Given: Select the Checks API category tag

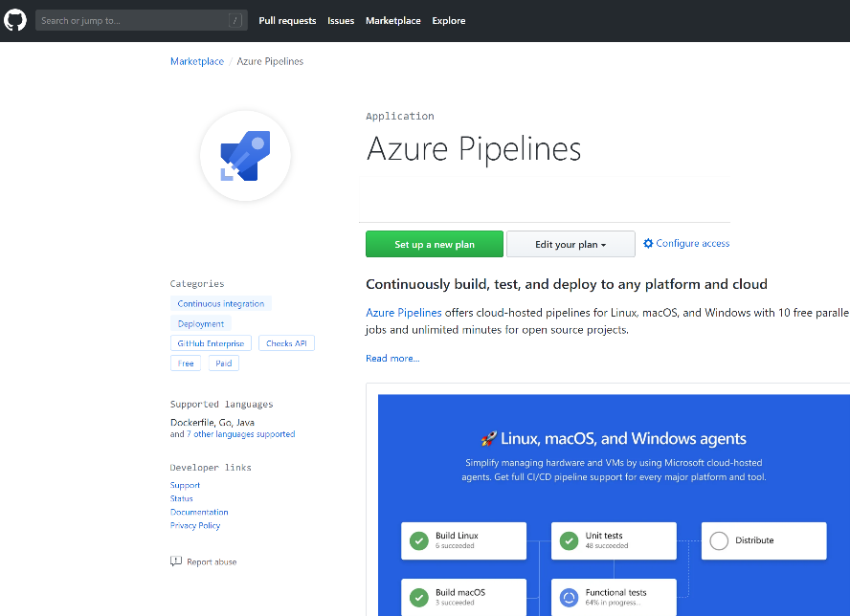Looking at the screenshot, I should (x=287, y=343).
